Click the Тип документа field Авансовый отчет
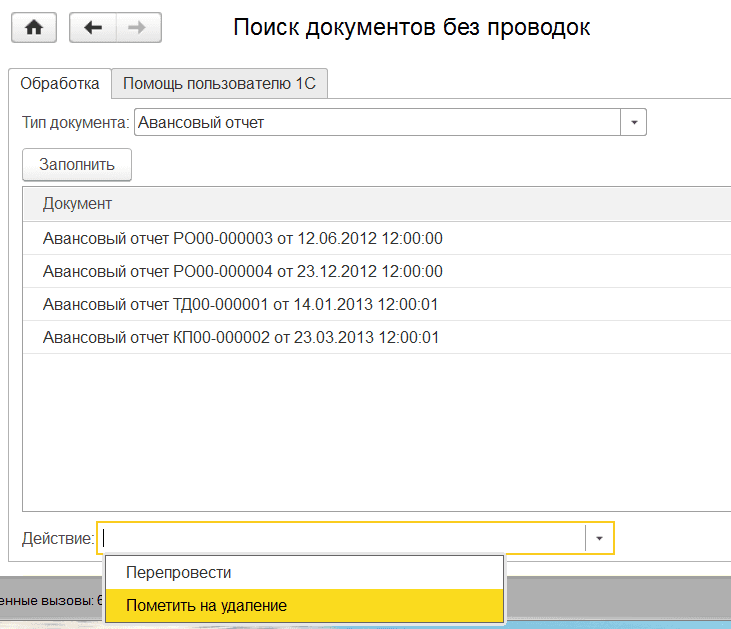The height and width of the screenshot is (629, 731). point(378,122)
